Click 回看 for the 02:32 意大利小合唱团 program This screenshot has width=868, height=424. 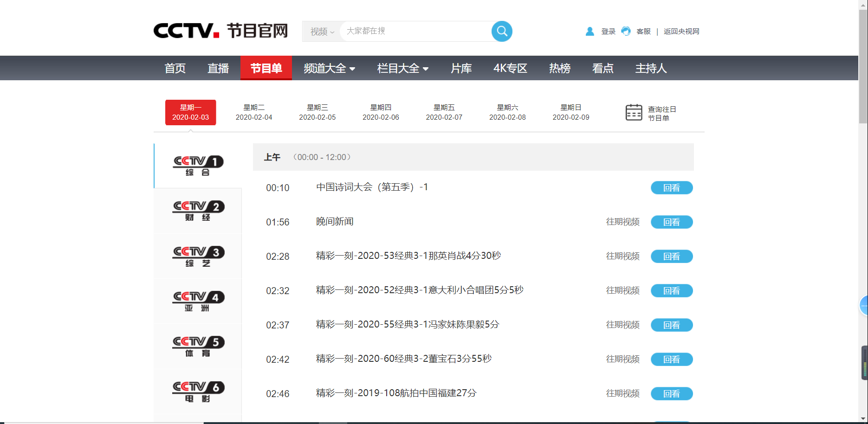point(672,291)
